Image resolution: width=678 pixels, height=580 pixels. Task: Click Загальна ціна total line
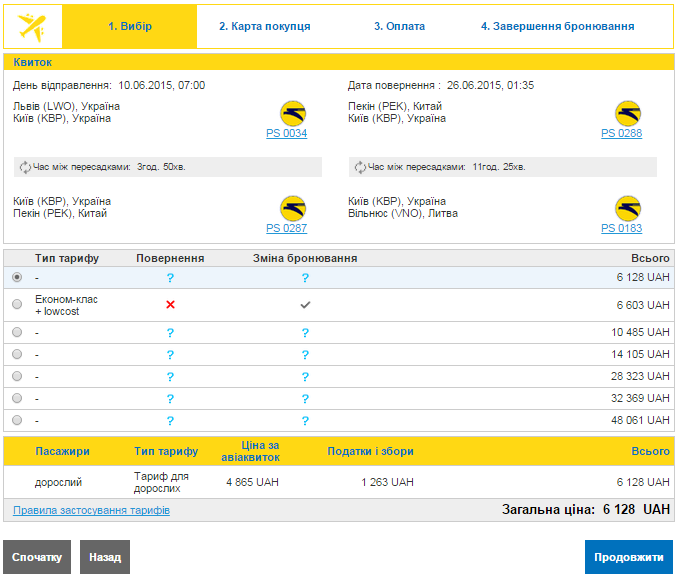point(585,510)
